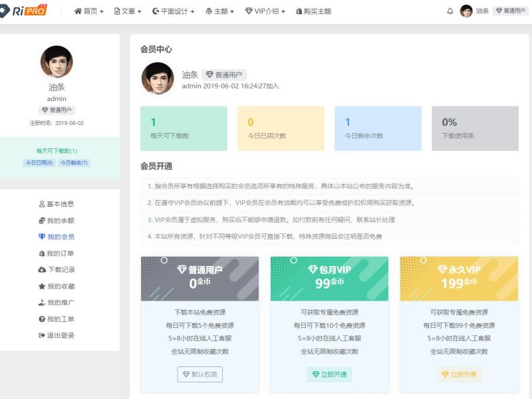
Task: Click the notification bell icon
Action: coord(450,11)
